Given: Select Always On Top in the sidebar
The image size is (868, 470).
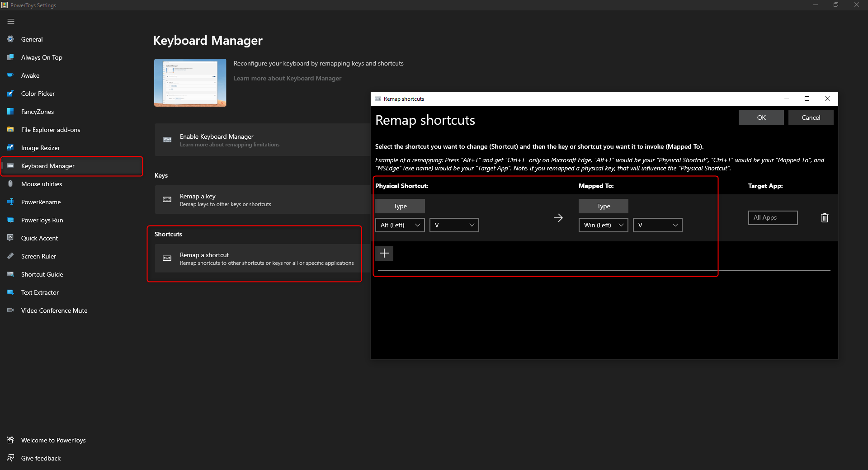Looking at the screenshot, I should 71,57.
